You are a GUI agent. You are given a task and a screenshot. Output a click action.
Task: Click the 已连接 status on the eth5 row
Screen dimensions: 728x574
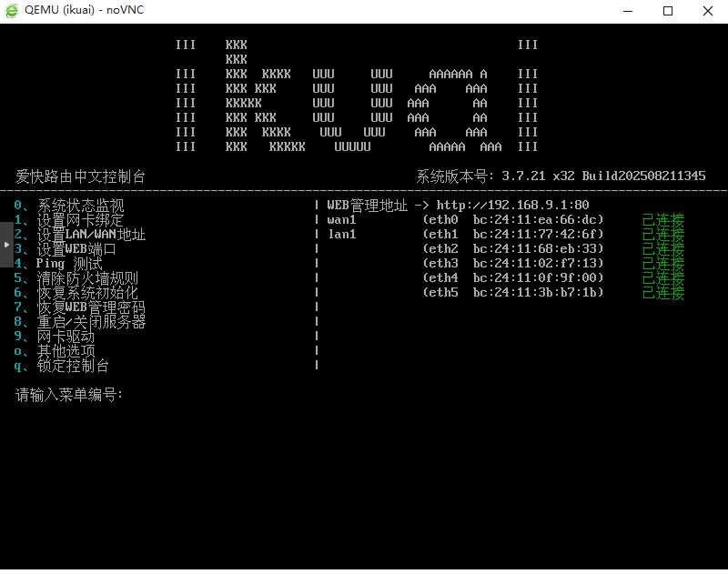coord(663,293)
